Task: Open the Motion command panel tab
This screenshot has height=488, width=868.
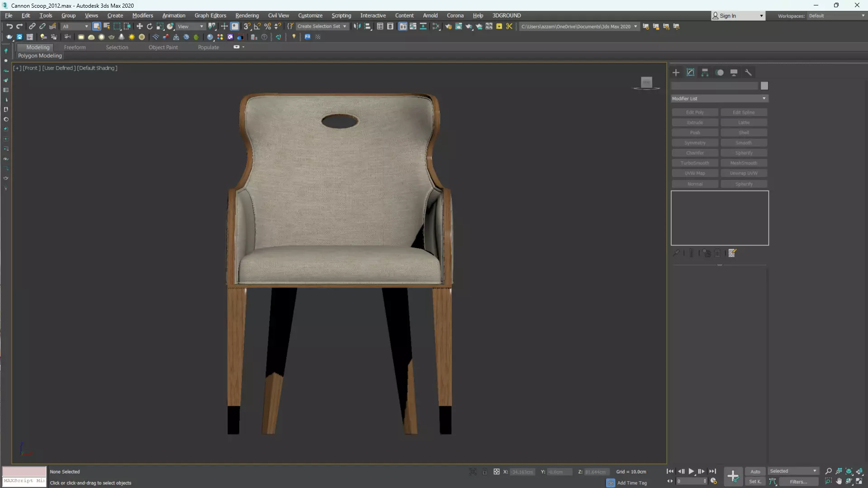Action: pyautogui.click(x=720, y=72)
